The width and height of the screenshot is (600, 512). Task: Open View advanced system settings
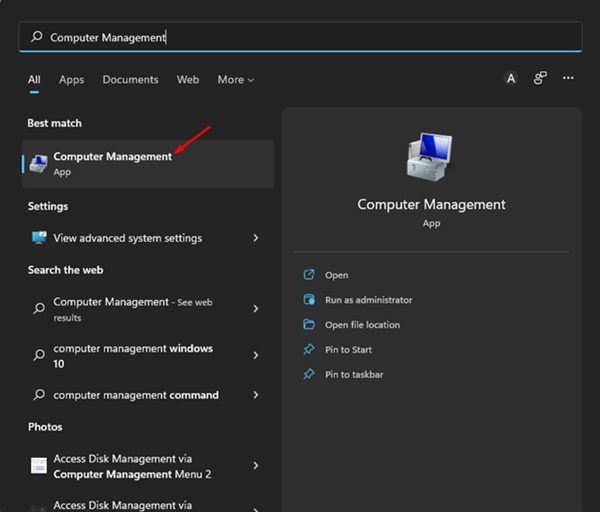pyautogui.click(x=148, y=238)
